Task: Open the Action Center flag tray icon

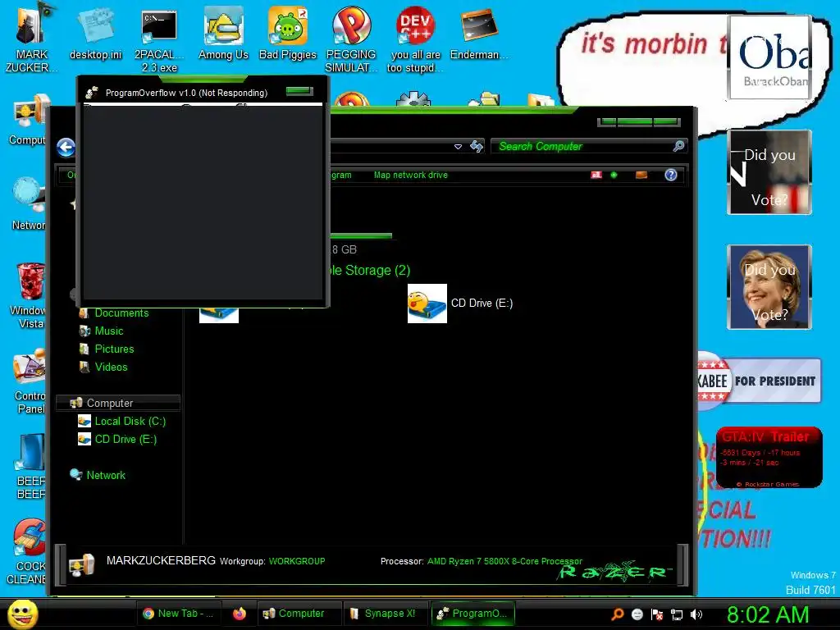Action: point(657,614)
